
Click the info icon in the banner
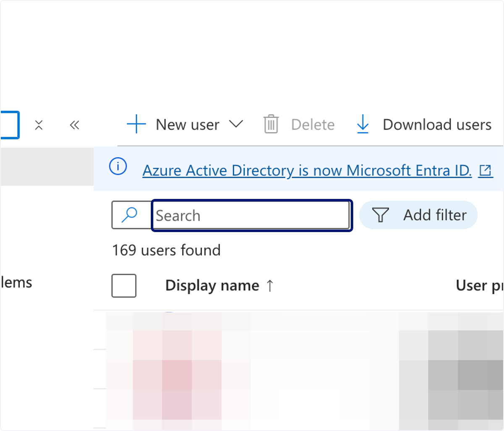118,167
